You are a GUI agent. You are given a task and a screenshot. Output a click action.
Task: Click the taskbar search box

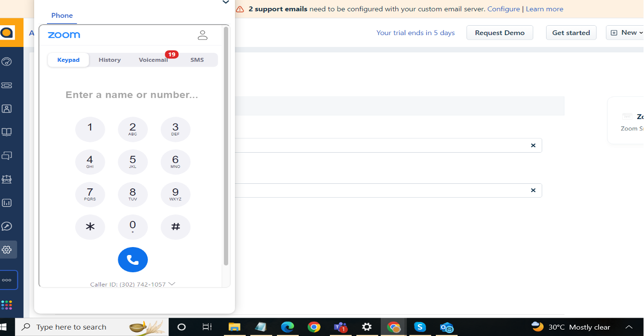tap(92, 327)
